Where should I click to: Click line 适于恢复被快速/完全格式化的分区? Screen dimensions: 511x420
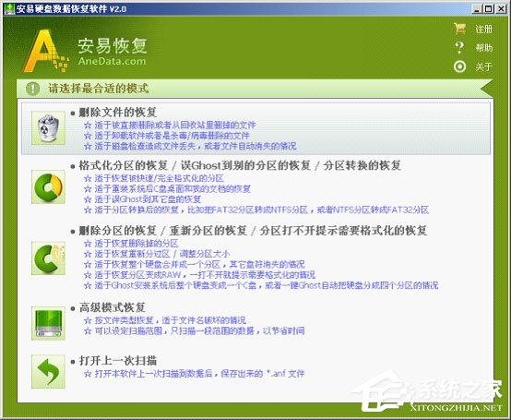click(x=154, y=178)
